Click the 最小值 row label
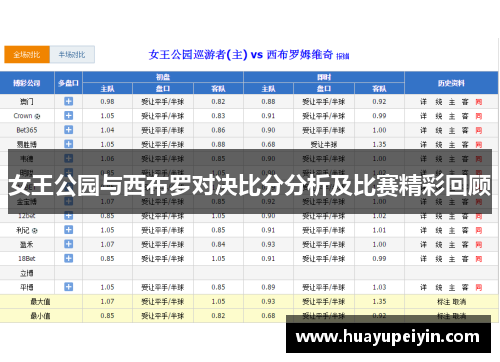The image size is (500, 362). 40,316
